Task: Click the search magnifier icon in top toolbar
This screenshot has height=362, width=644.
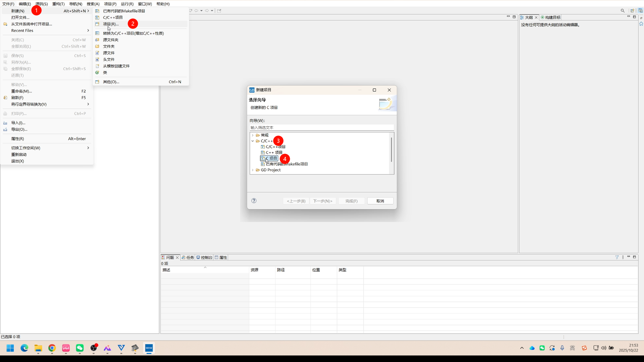Action: tap(622, 11)
